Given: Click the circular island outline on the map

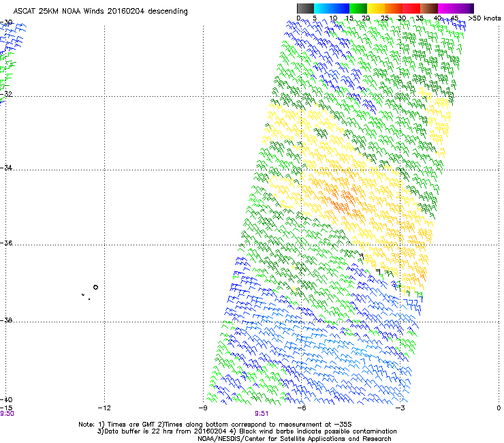Looking at the screenshot, I should pos(95,288).
